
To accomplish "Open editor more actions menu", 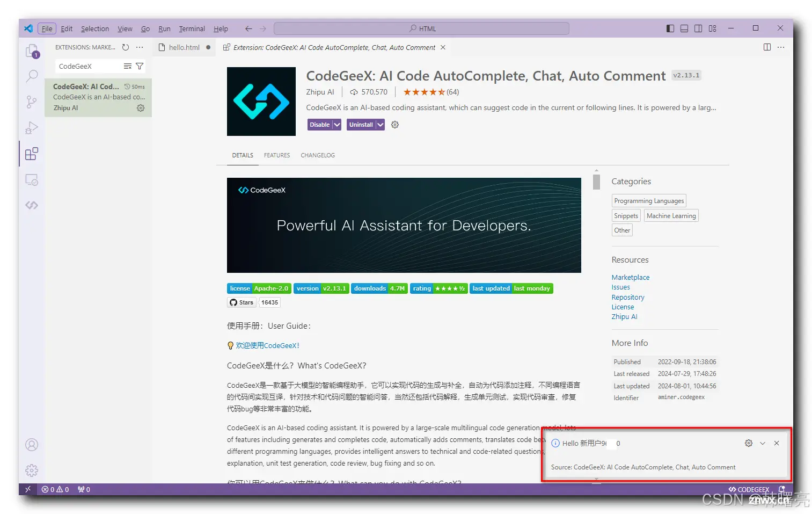I will click(781, 47).
